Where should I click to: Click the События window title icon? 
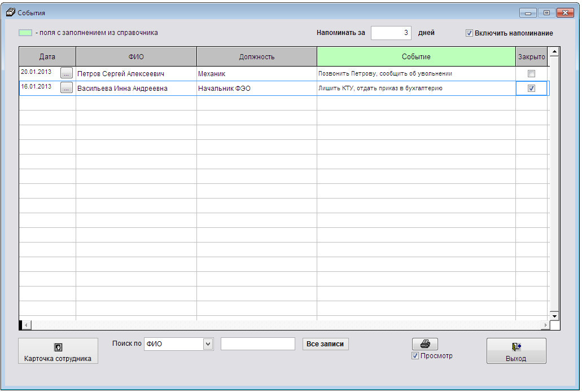11,12
